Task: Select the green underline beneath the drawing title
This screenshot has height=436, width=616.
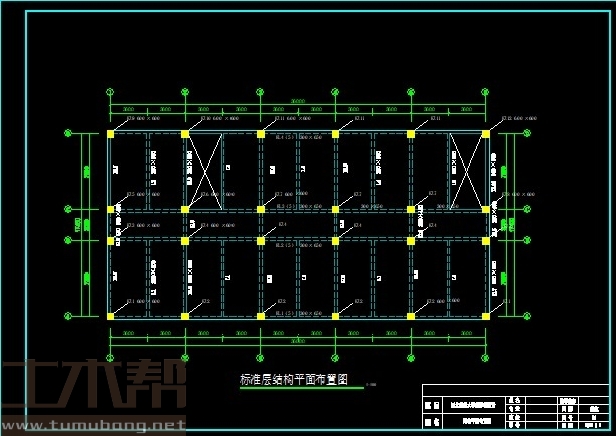Action: pos(293,388)
